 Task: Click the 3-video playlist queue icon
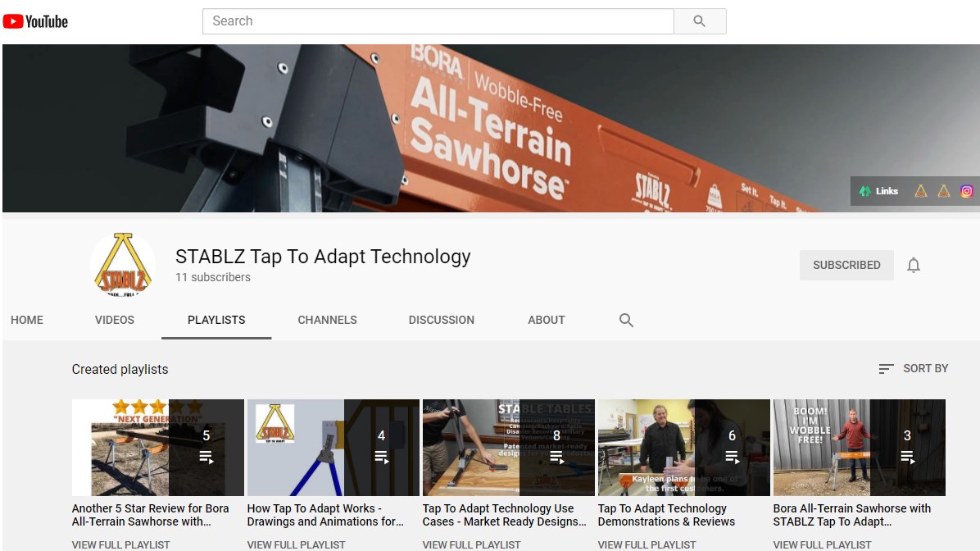[908, 458]
